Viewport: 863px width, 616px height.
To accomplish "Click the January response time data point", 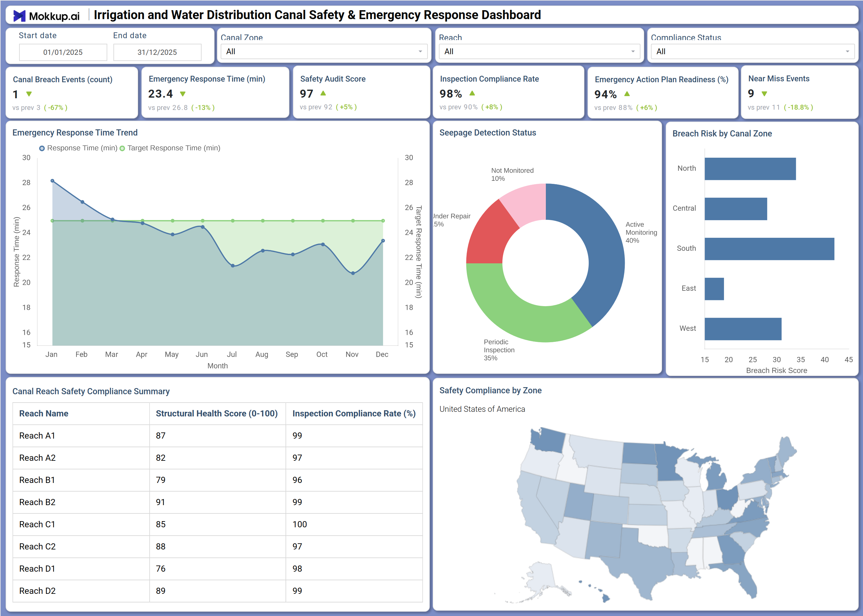I will (x=52, y=181).
